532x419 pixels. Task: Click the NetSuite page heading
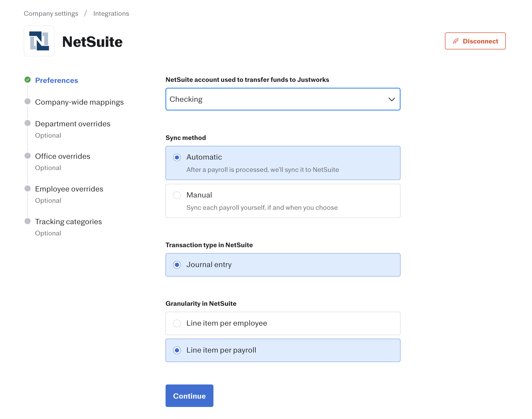92,42
